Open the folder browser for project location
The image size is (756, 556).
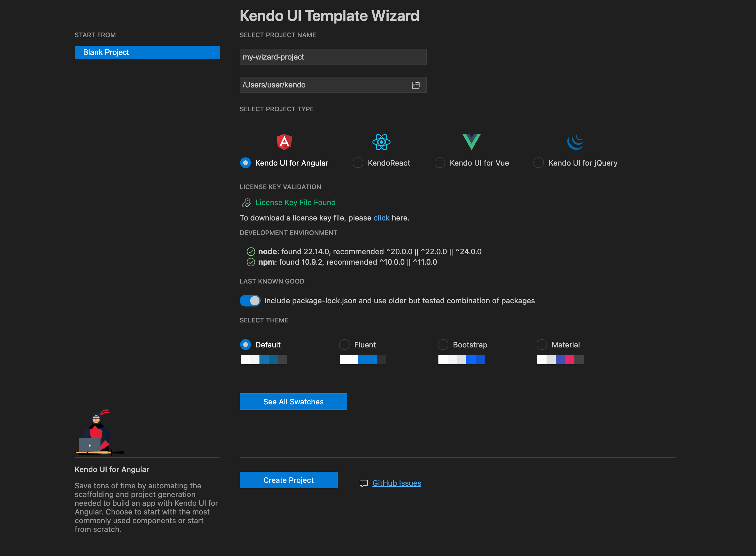[x=416, y=85]
